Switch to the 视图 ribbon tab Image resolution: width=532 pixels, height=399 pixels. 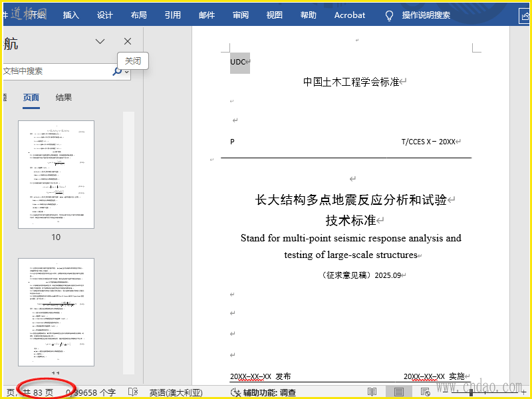tap(275, 15)
